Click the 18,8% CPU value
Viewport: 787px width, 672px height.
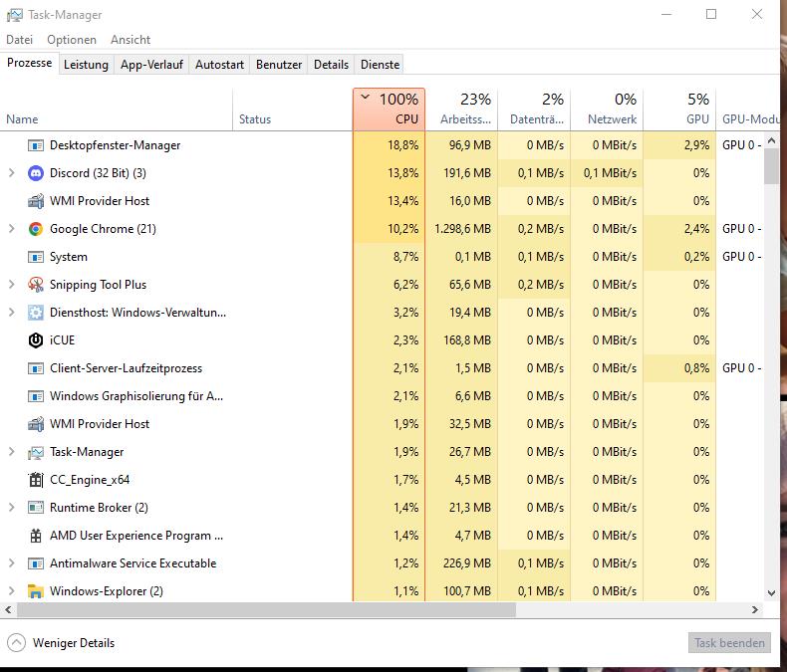click(403, 145)
